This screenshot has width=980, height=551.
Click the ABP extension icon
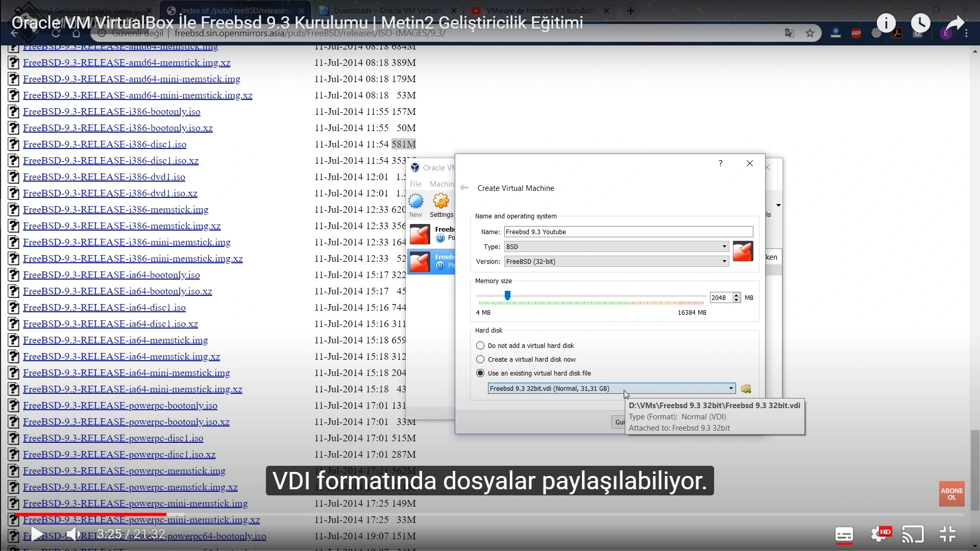[856, 33]
